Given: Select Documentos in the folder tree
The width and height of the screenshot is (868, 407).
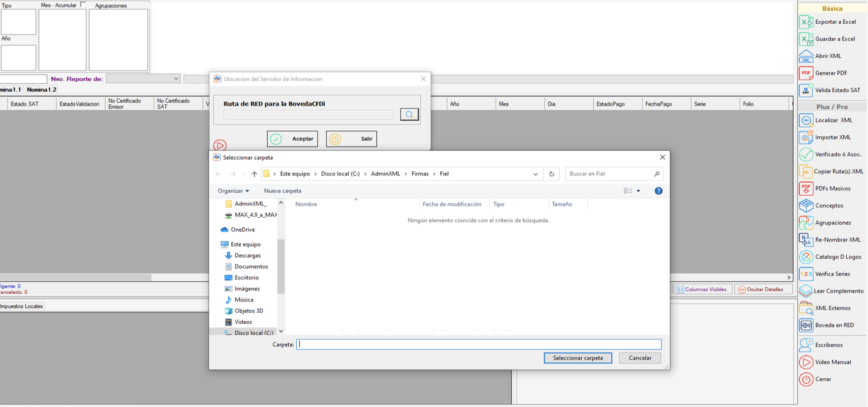Looking at the screenshot, I should coord(251,267).
